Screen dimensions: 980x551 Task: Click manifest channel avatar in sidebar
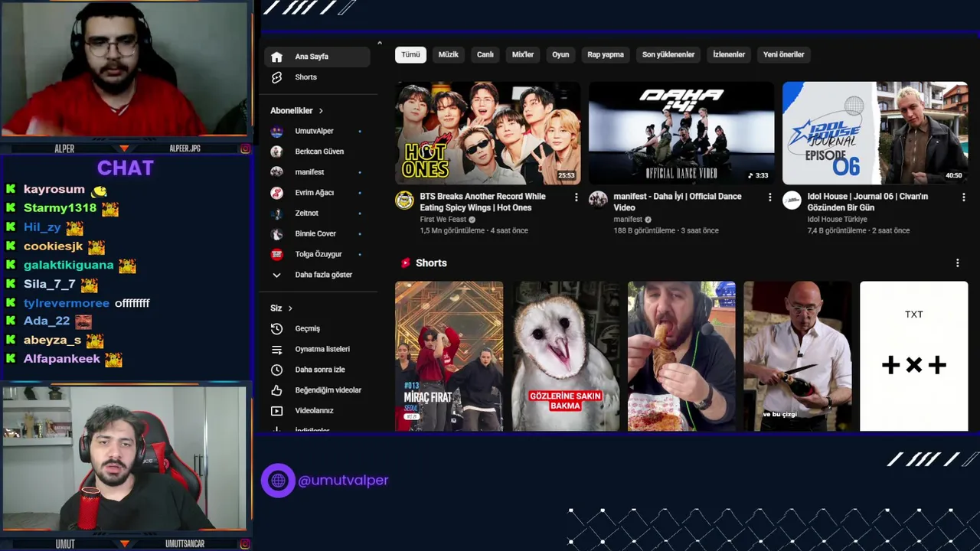tap(276, 172)
